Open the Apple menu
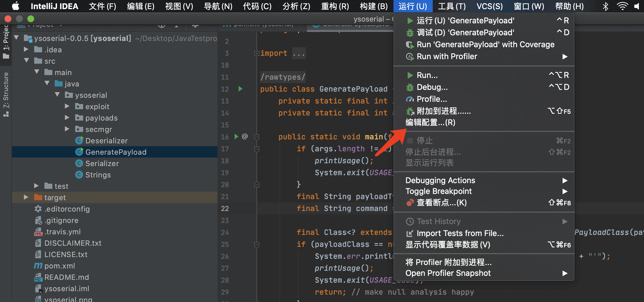This screenshot has height=302, width=644. coord(15,6)
